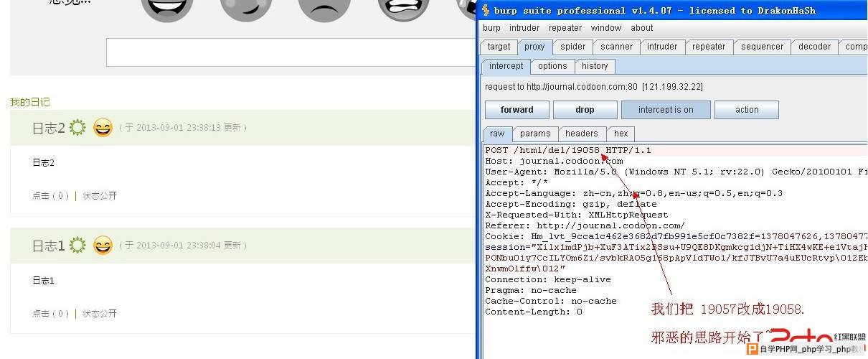
Task: Open the 日志2 diary title
Action: tap(49, 129)
